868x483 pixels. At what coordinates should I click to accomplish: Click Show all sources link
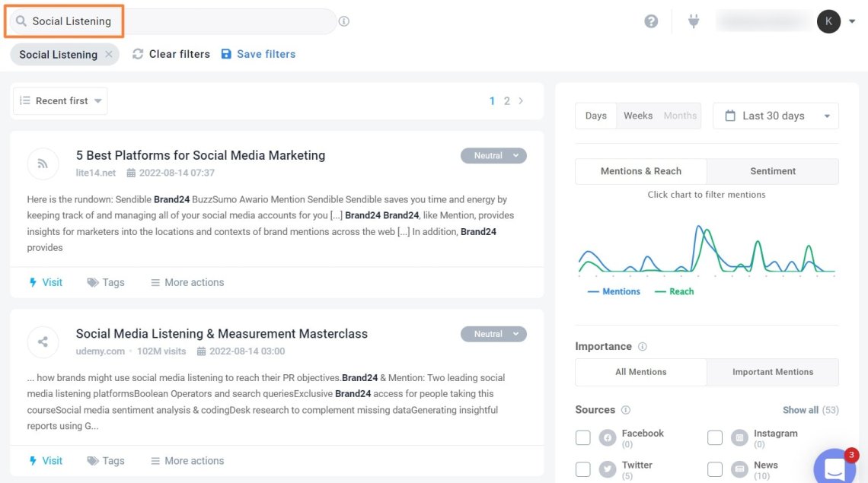tap(800, 410)
